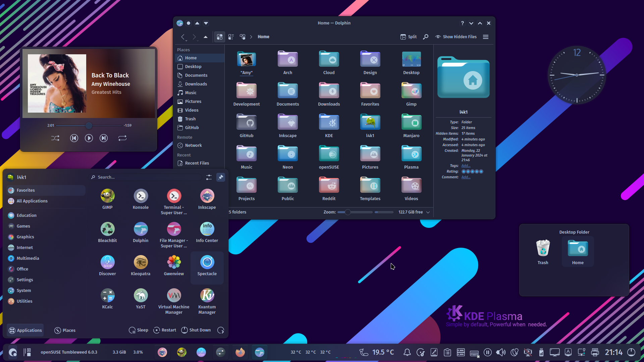Launch YaST from favorites
This screenshot has height=362, width=644.
coord(141,299)
